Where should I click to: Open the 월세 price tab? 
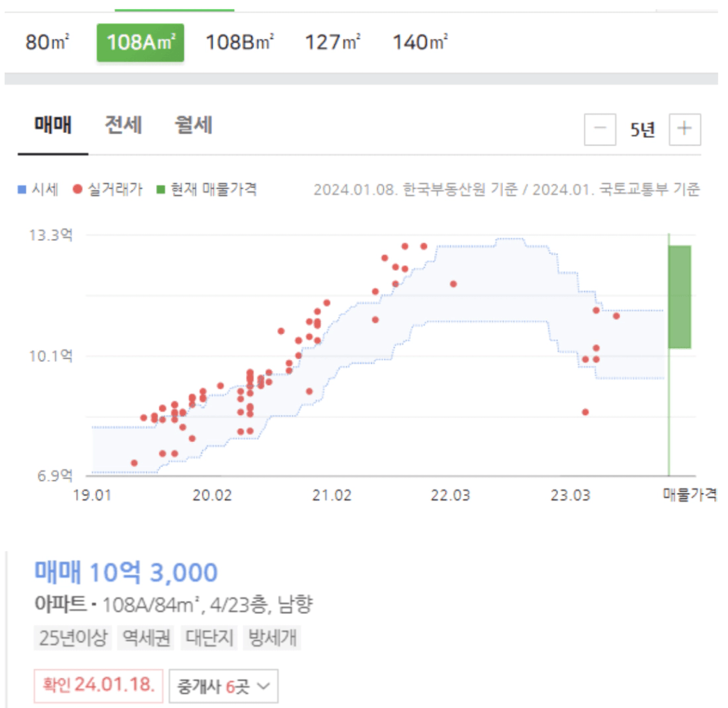(x=193, y=125)
